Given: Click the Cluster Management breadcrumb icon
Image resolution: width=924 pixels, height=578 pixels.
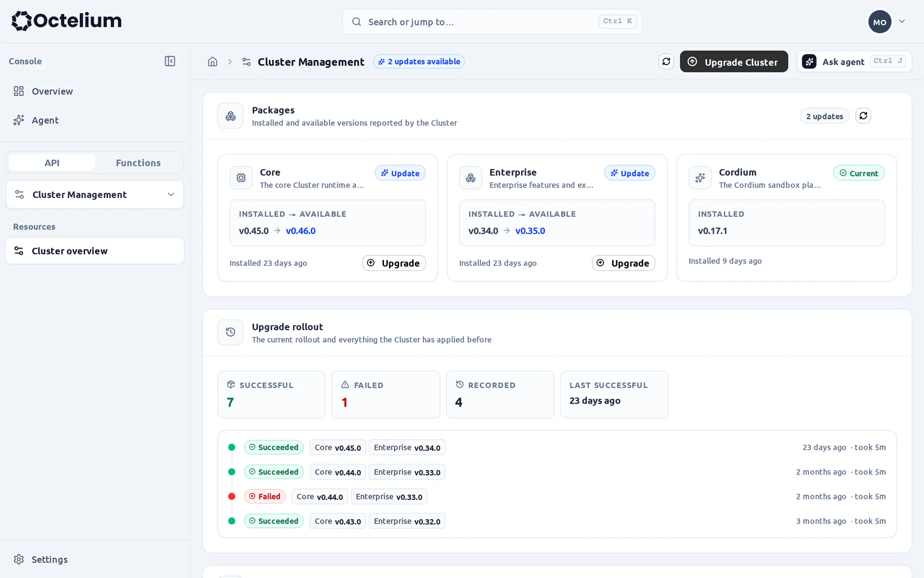Looking at the screenshot, I should [246, 62].
